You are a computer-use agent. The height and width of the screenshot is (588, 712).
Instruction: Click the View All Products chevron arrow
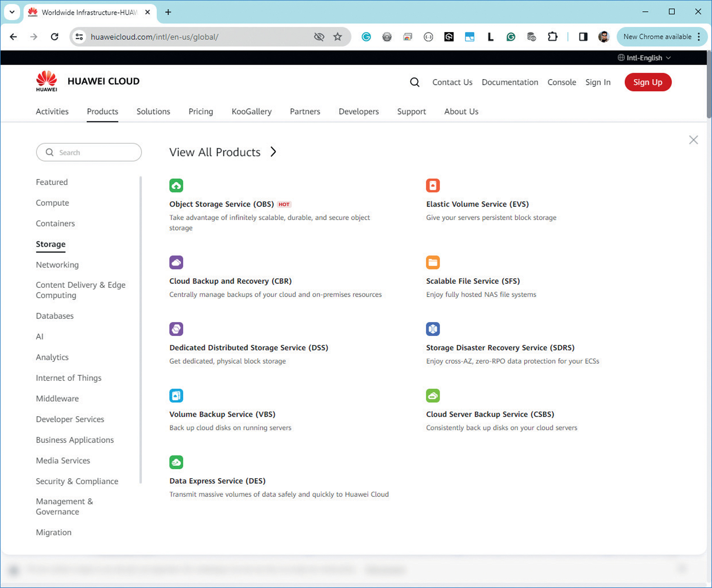pos(274,152)
